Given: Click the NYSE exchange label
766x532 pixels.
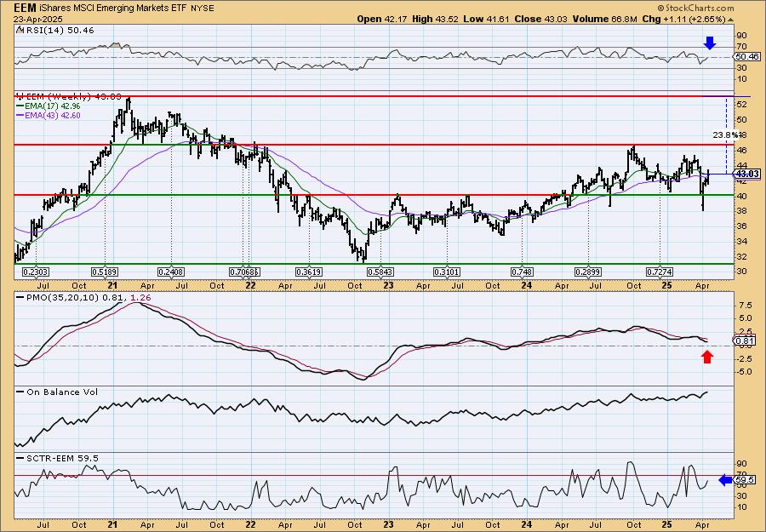Looking at the screenshot, I should click(202, 9).
